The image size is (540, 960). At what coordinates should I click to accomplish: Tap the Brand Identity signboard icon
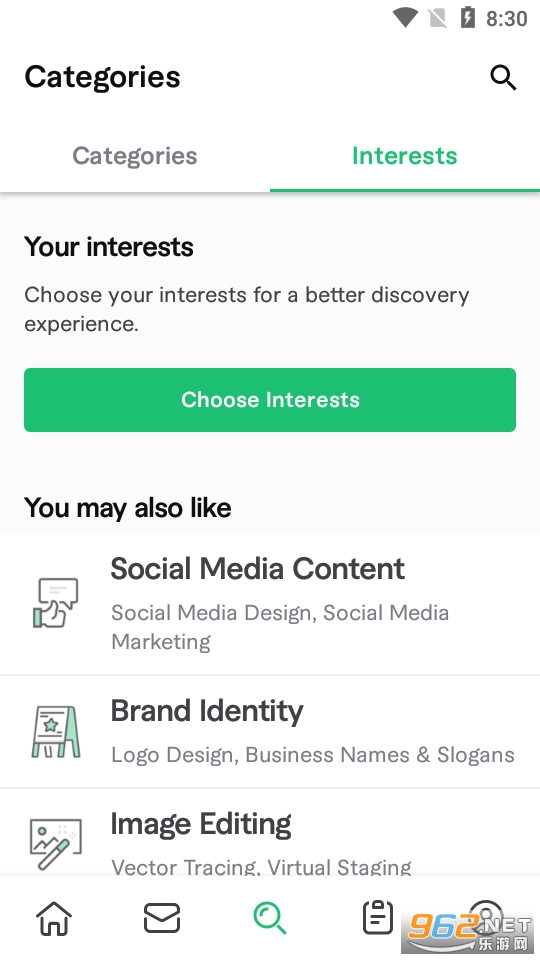[x=55, y=732]
